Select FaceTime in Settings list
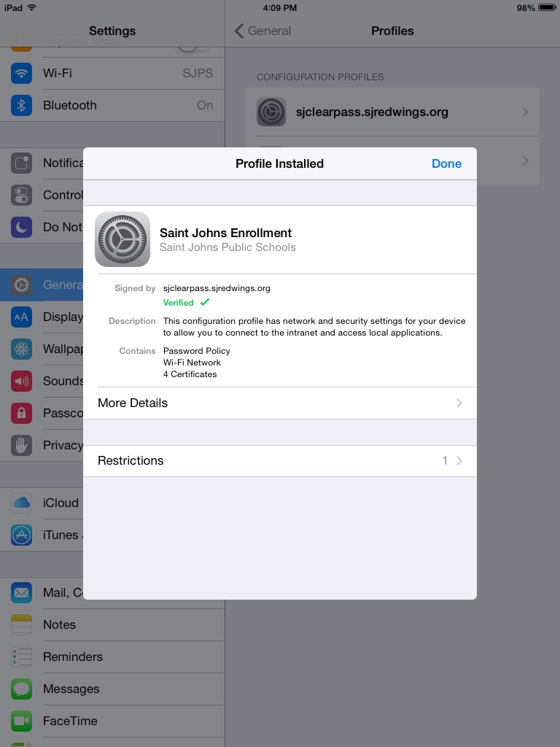The image size is (560, 747). pos(112,721)
